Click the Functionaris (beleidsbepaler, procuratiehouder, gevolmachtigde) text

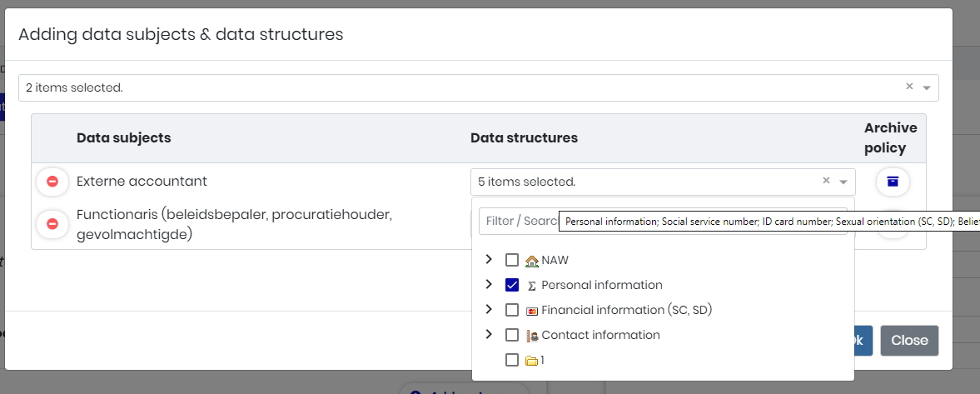coord(234,225)
